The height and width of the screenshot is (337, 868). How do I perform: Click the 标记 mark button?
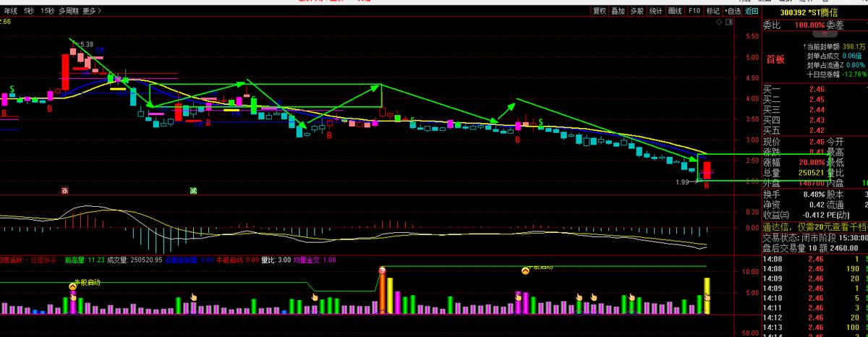[x=712, y=11]
